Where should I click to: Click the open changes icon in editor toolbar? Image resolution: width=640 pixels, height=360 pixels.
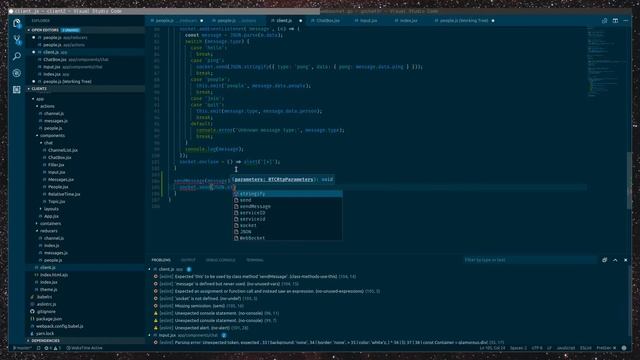[x=604, y=20]
